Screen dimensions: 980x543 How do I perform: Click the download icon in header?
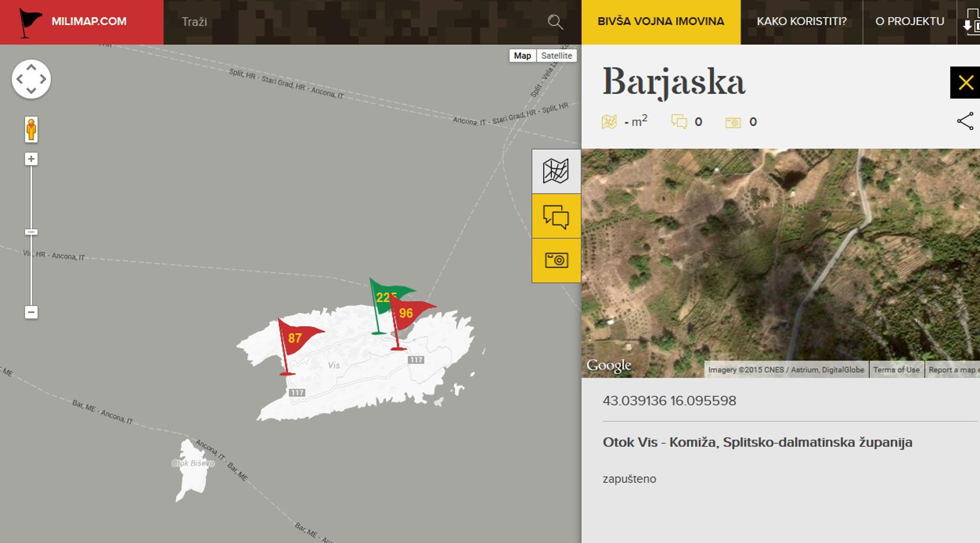(970, 22)
